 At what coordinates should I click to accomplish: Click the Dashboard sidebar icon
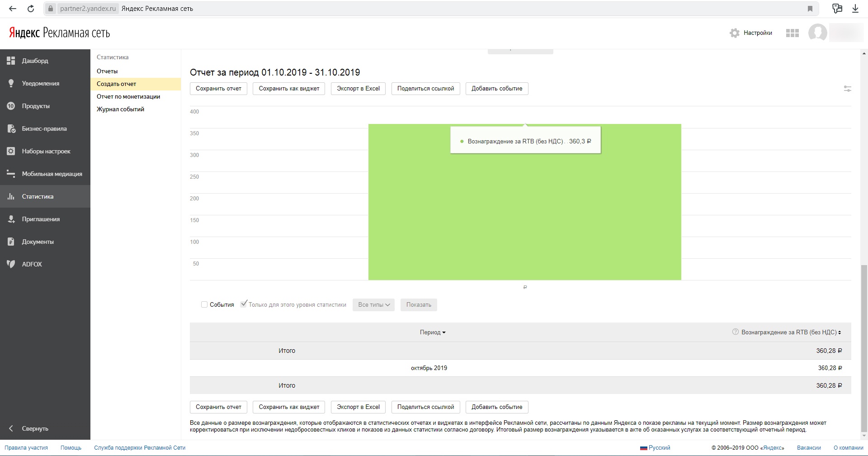click(11, 61)
